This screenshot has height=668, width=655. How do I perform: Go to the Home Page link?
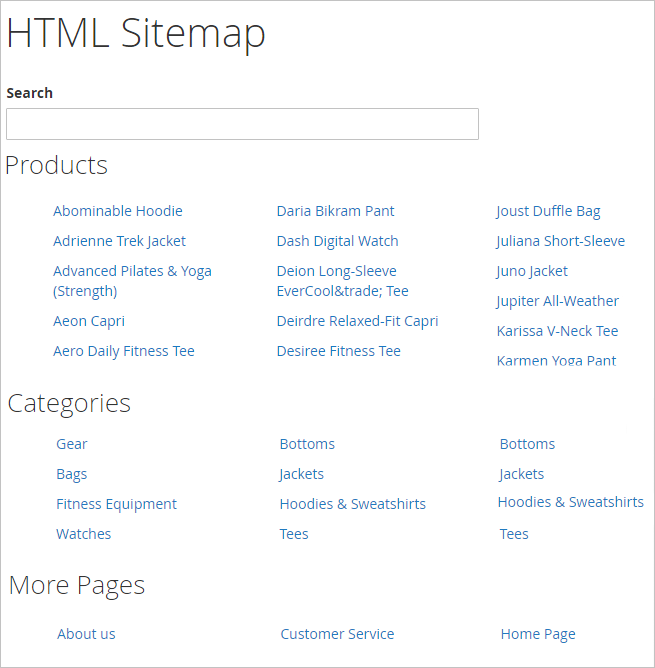tap(538, 634)
